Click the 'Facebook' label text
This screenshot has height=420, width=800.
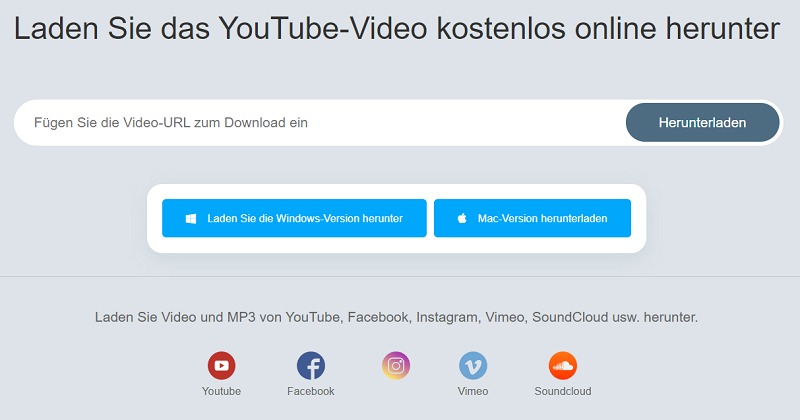click(311, 391)
